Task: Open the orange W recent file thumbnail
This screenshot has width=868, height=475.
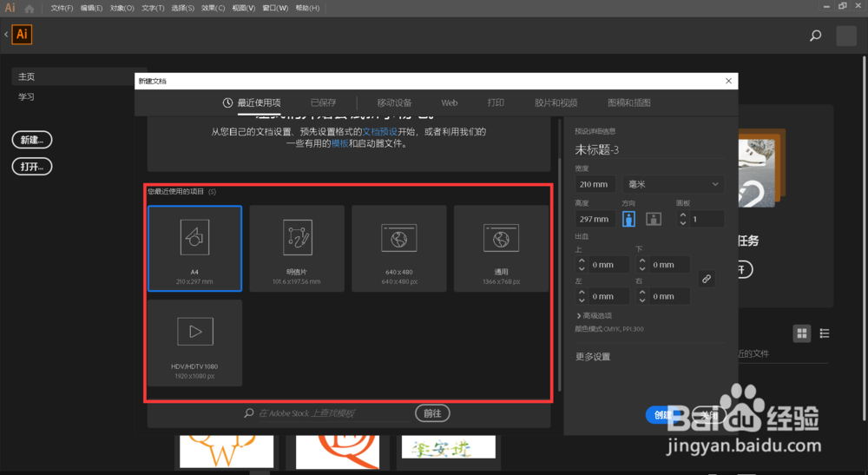Action: 227,452
